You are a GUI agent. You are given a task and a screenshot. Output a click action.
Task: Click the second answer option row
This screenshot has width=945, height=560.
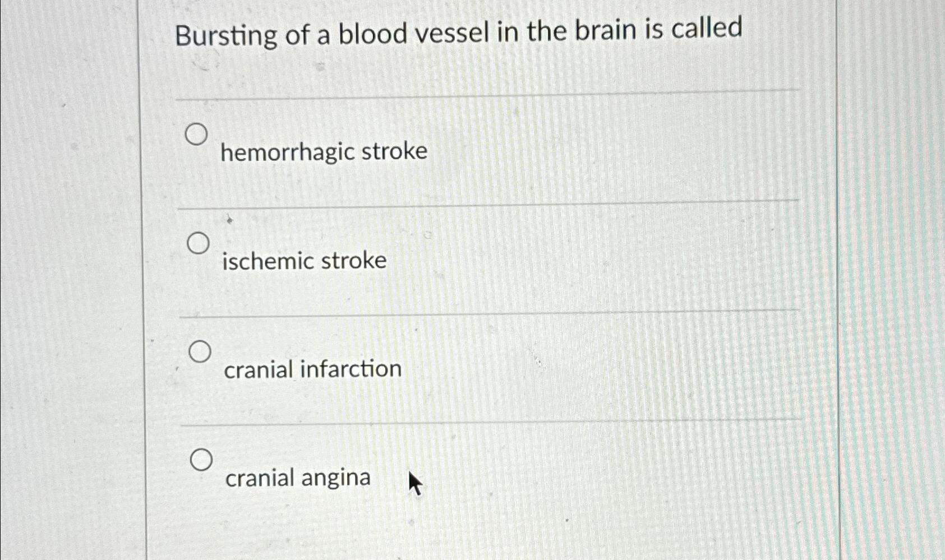click(305, 255)
